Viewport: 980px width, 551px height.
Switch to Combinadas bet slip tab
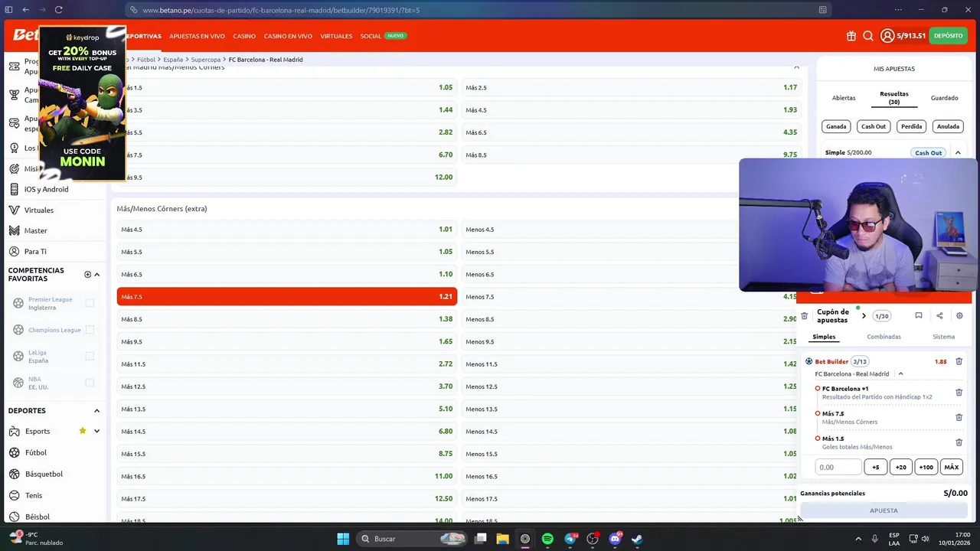(884, 337)
